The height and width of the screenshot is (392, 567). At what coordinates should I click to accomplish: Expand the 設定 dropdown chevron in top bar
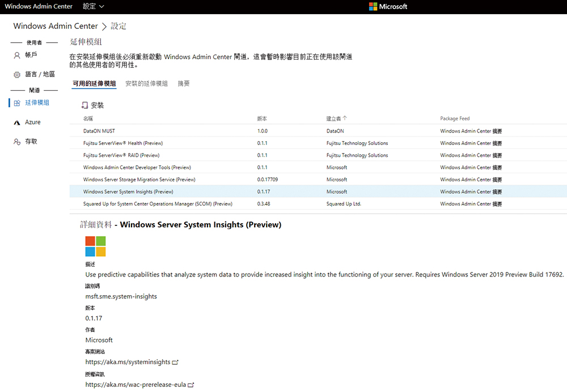(x=101, y=6)
